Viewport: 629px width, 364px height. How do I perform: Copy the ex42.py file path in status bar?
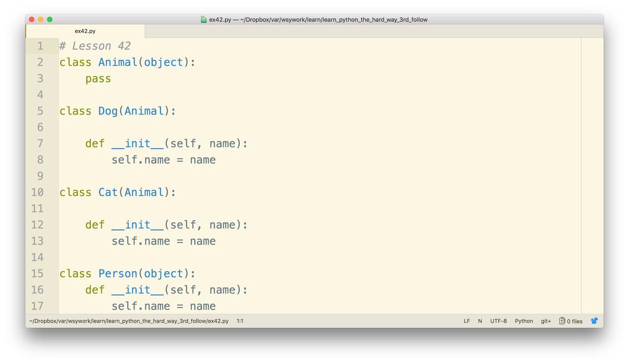coord(129,321)
